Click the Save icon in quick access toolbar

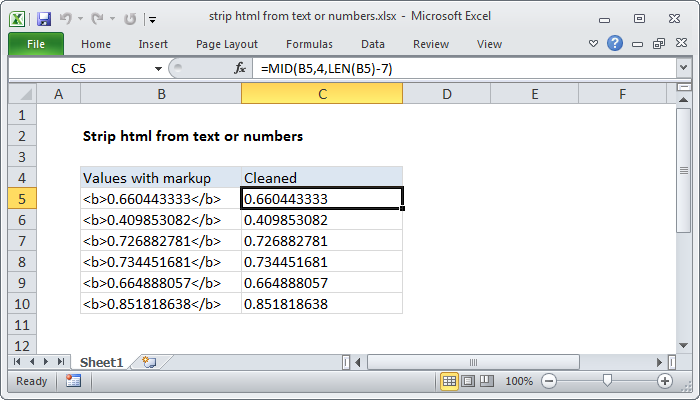click(x=44, y=19)
